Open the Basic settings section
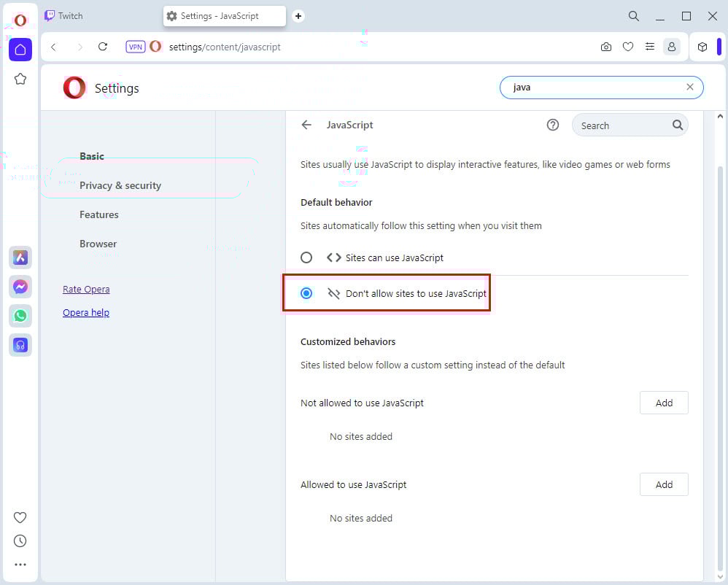728x585 pixels. point(92,157)
